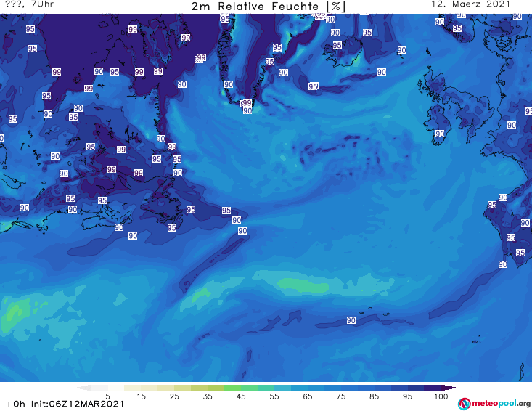The height and width of the screenshot is (411, 532).
Task: Click the '25' tick label on the color legend
Action: pyautogui.click(x=174, y=396)
